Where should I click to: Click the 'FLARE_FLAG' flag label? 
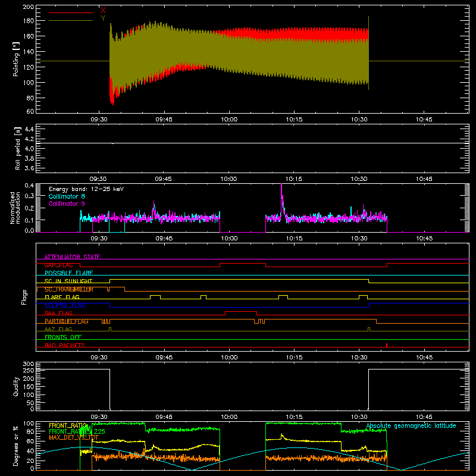62,297
